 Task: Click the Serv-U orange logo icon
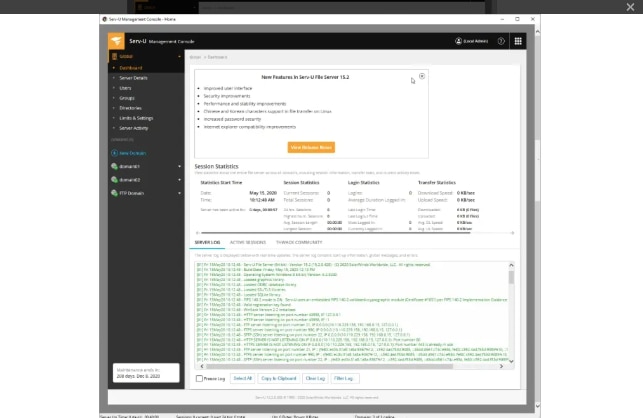pyautogui.click(x=116, y=41)
